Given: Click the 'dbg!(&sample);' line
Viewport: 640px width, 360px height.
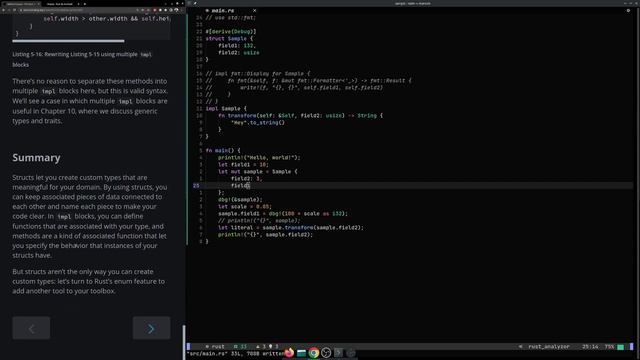Looking at the screenshot, I should (x=240, y=200).
